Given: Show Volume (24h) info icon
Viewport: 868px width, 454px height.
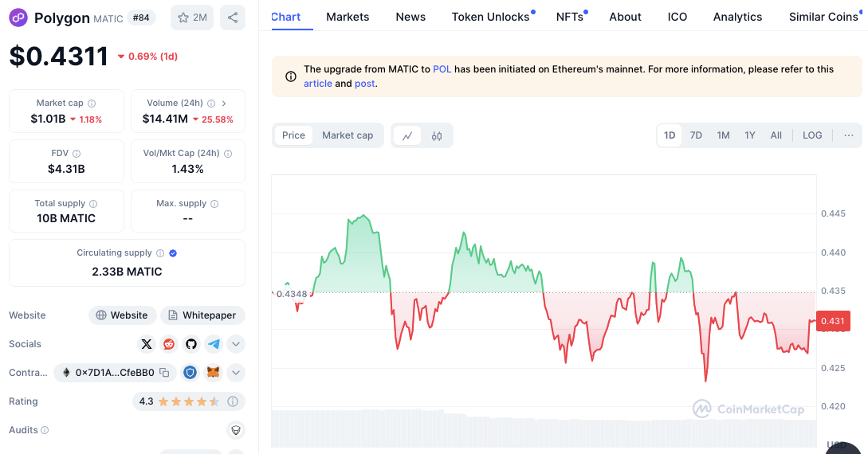Looking at the screenshot, I should coord(211,104).
